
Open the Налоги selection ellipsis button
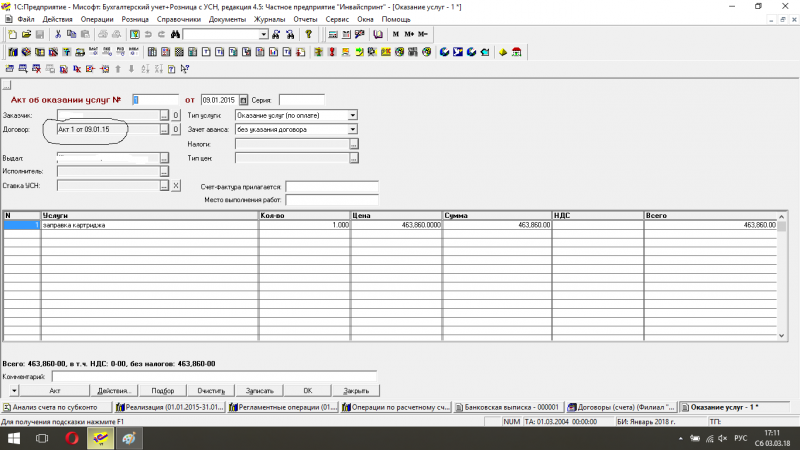click(x=354, y=144)
